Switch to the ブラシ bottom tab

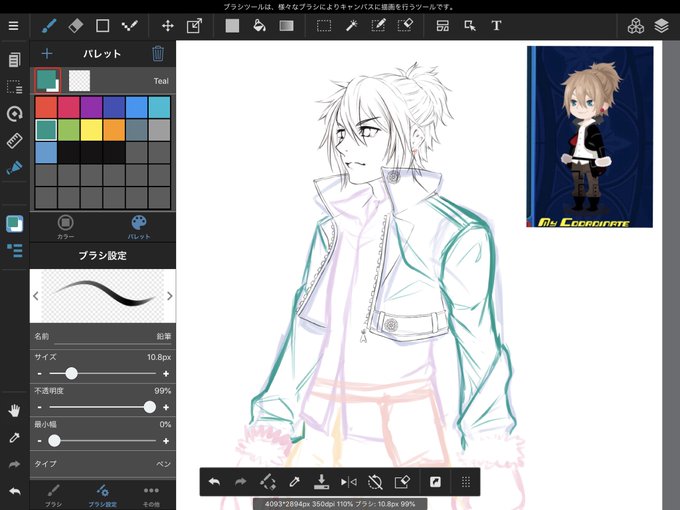pyautogui.click(x=54, y=496)
